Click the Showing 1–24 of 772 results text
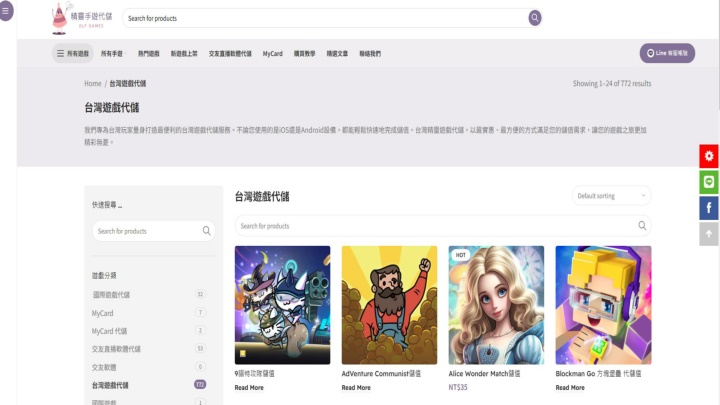 point(612,84)
